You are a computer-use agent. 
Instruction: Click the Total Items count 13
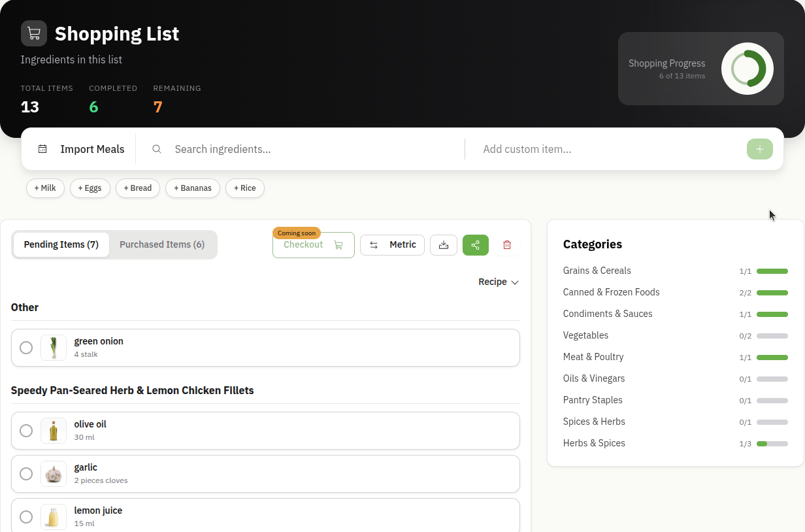(x=30, y=107)
